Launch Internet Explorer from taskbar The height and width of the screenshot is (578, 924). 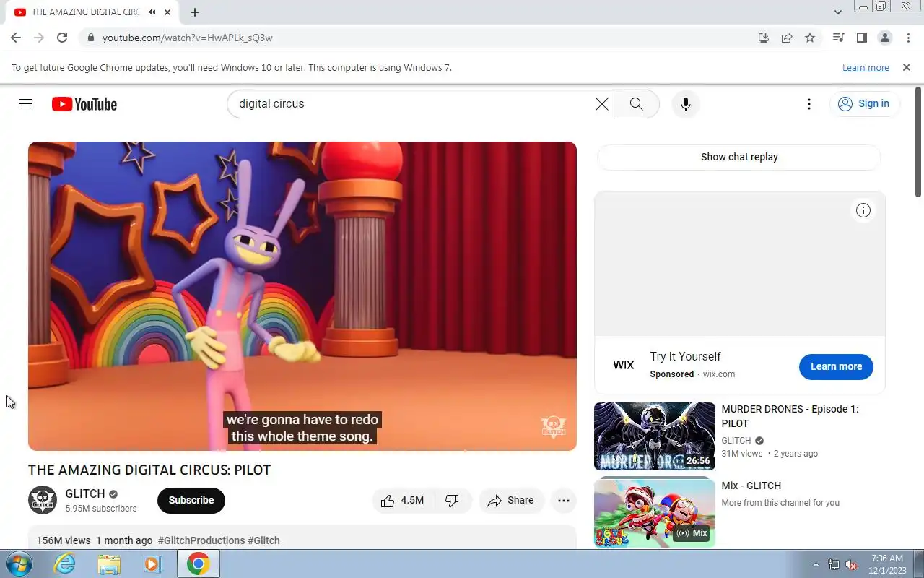point(65,564)
